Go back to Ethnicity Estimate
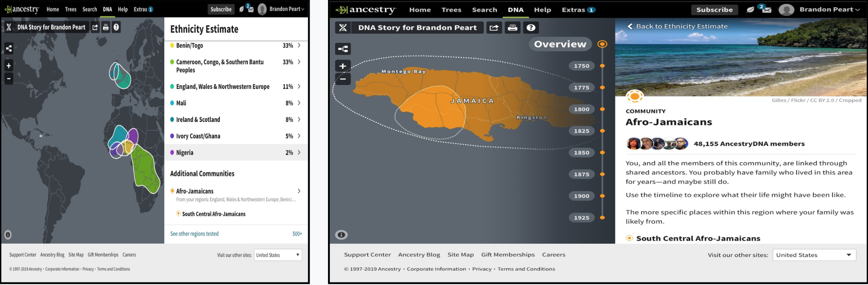 [677, 26]
